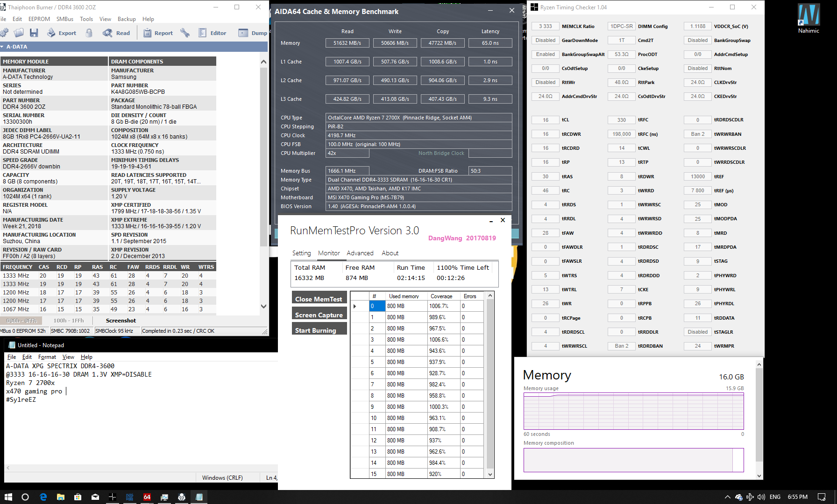Click the wrench tool icon

coord(185,33)
